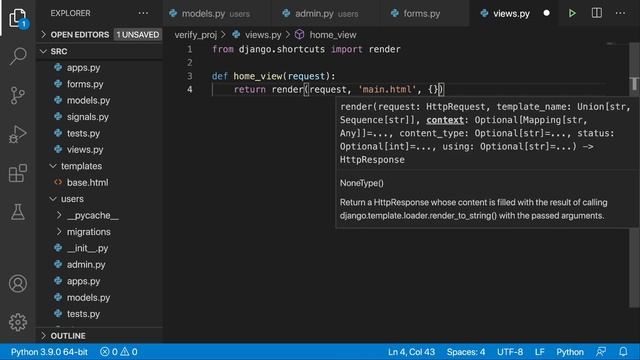Collapse the SRC folder section

100,51
